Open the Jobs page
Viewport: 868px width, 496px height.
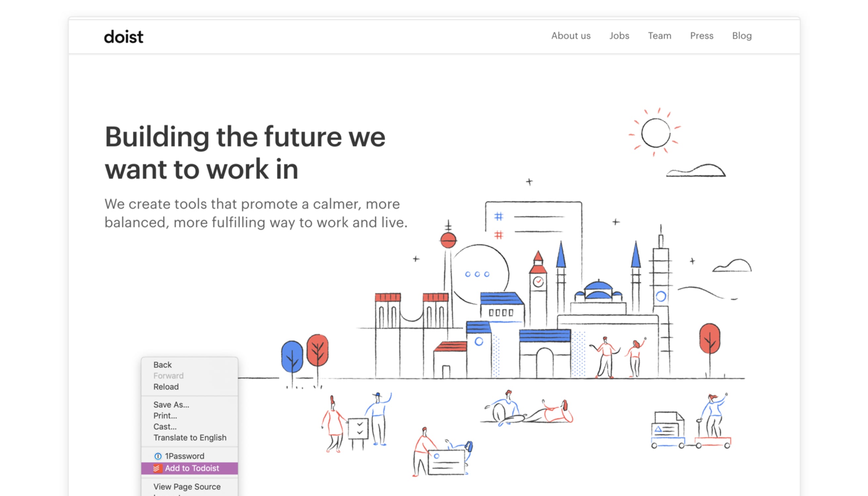(x=619, y=36)
